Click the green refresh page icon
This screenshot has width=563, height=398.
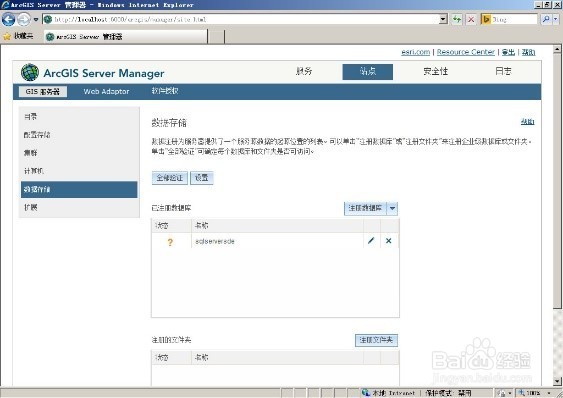[x=457, y=19]
